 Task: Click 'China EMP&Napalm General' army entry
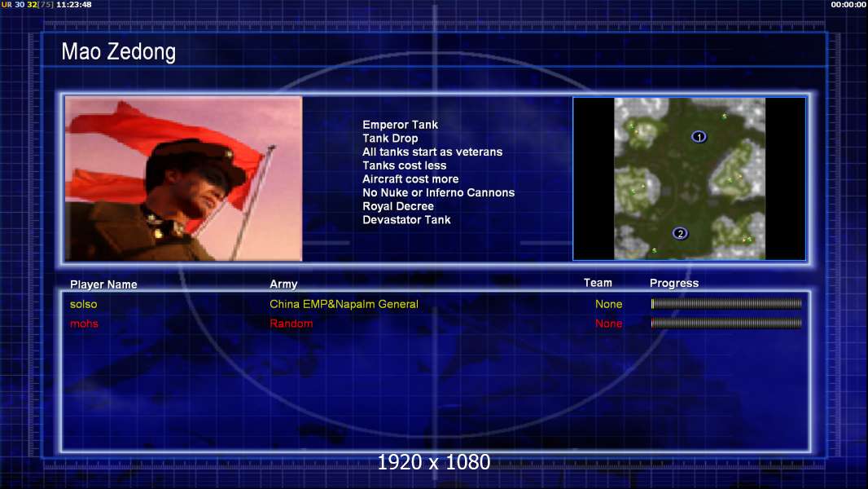(x=344, y=304)
